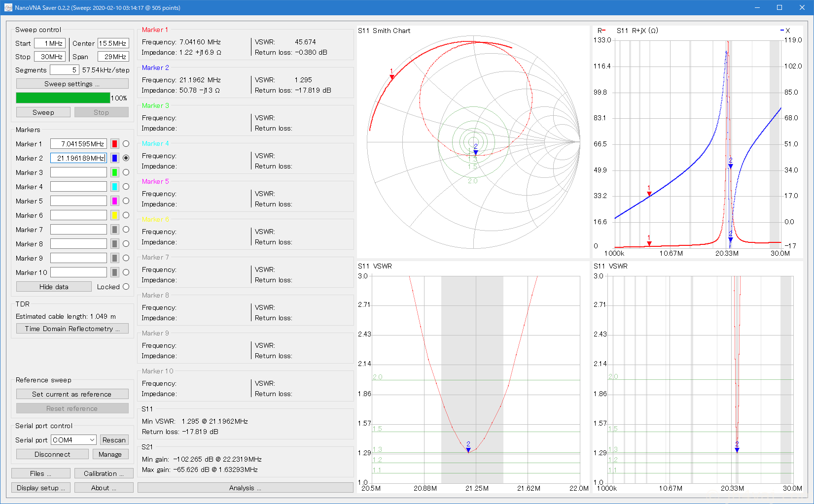The image size is (814, 504).
Task: Click the Marker 6 frequency field
Action: (x=78, y=215)
